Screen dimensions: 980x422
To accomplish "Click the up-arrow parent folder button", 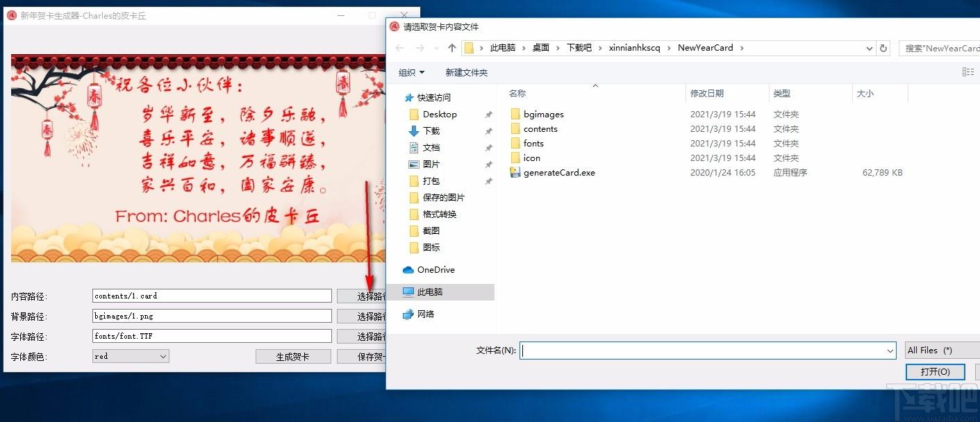I will [x=452, y=48].
